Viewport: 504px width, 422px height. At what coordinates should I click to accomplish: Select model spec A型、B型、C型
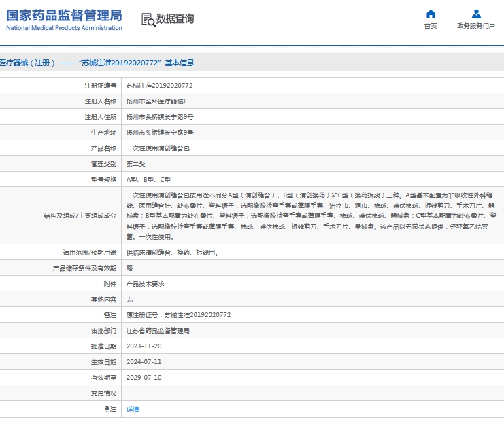point(148,180)
